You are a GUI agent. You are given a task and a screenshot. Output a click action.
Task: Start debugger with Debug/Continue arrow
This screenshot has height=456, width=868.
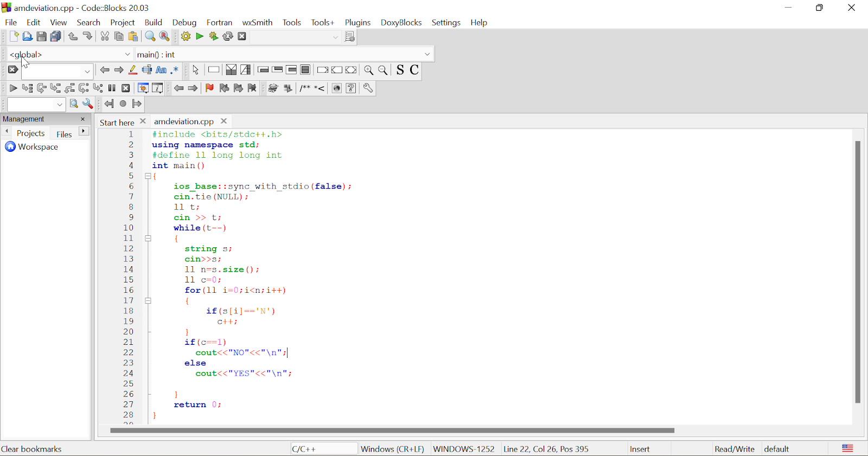pos(13,88)
